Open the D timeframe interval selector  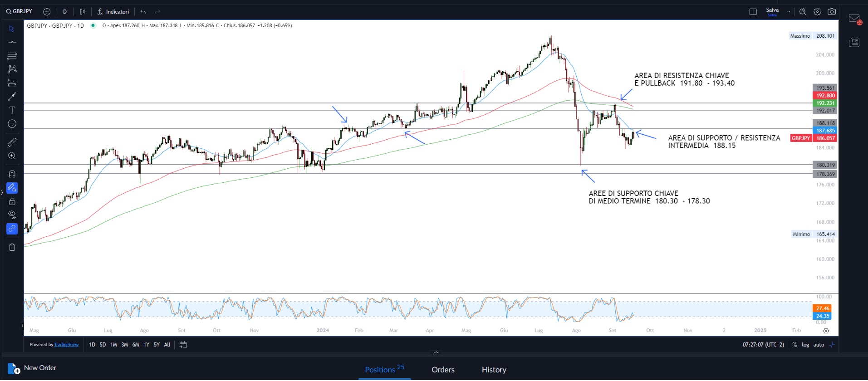coord(65,12)
